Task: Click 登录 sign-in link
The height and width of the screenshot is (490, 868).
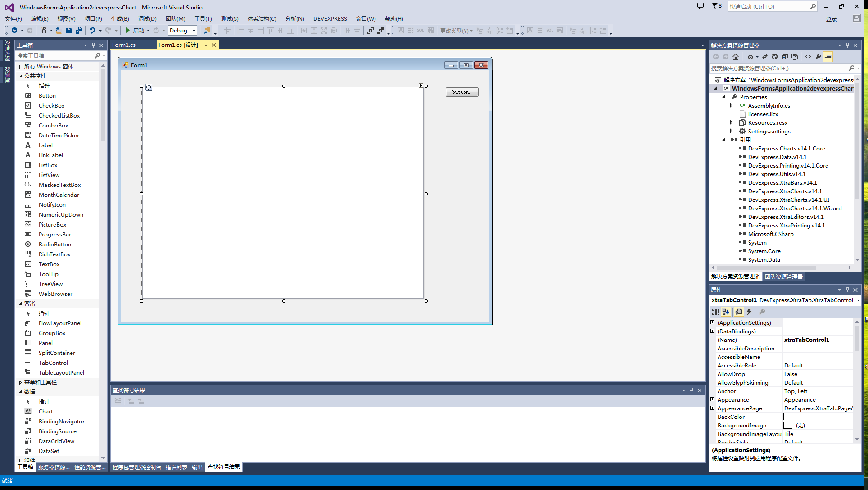Action: pyautogui.click(x=832, y=19)
